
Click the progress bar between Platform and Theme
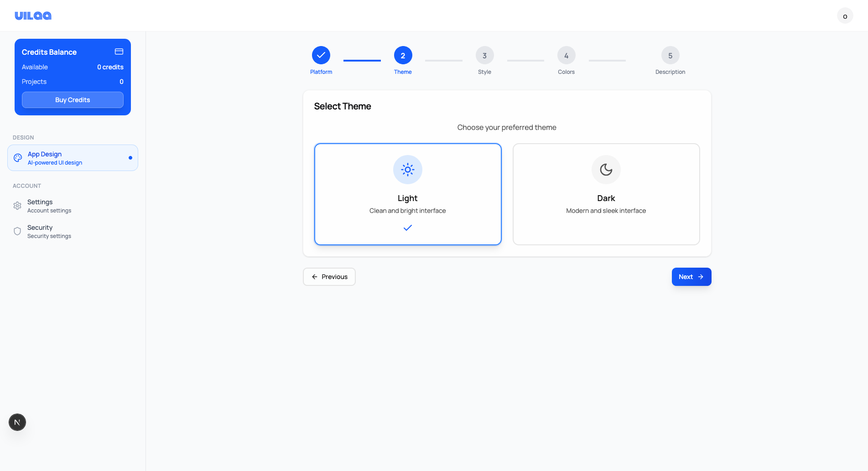tap(362, 59)
